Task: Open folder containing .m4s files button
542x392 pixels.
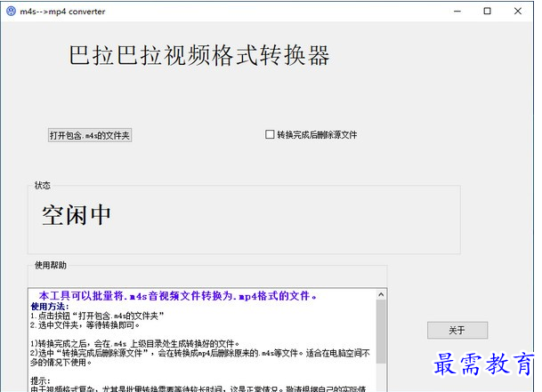Action: (x=90, y=135)
